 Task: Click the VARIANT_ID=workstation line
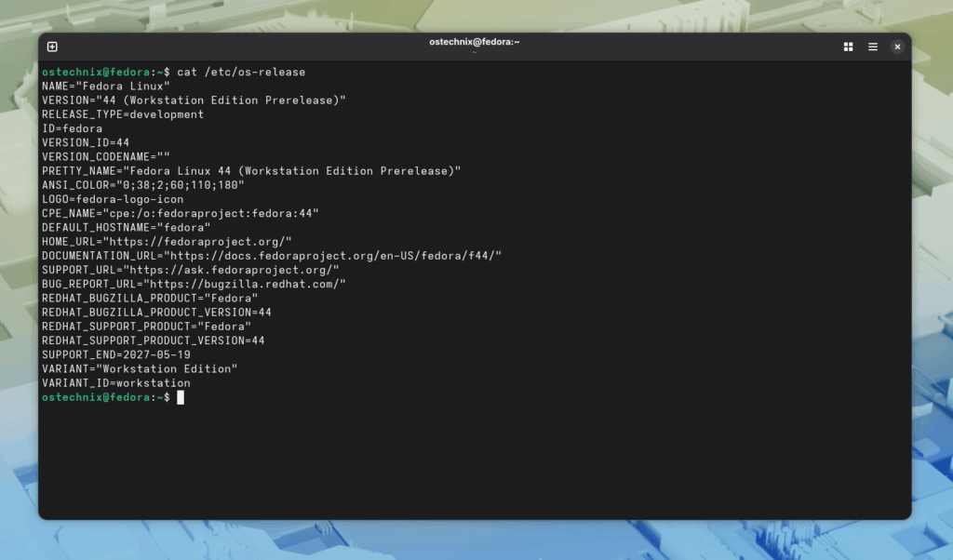(x=116, y=383)
